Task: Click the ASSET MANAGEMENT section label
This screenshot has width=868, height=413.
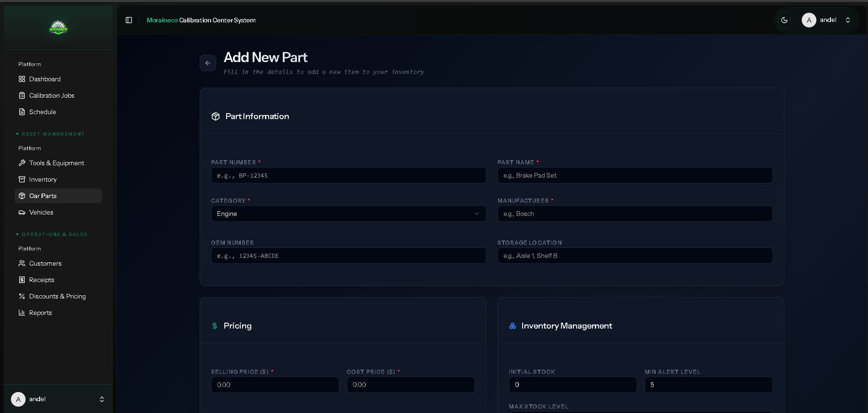Action: [x=53, y=134]
